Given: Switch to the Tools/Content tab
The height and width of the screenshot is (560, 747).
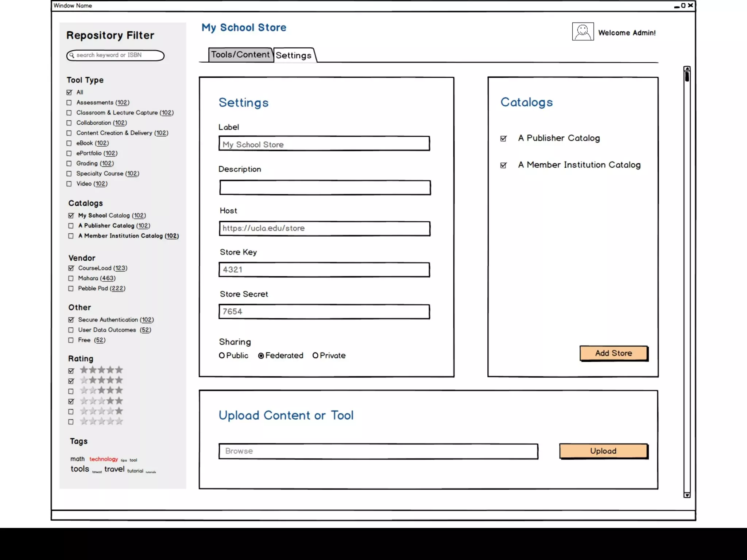Looking at the screenshot, I should [240, 55].
